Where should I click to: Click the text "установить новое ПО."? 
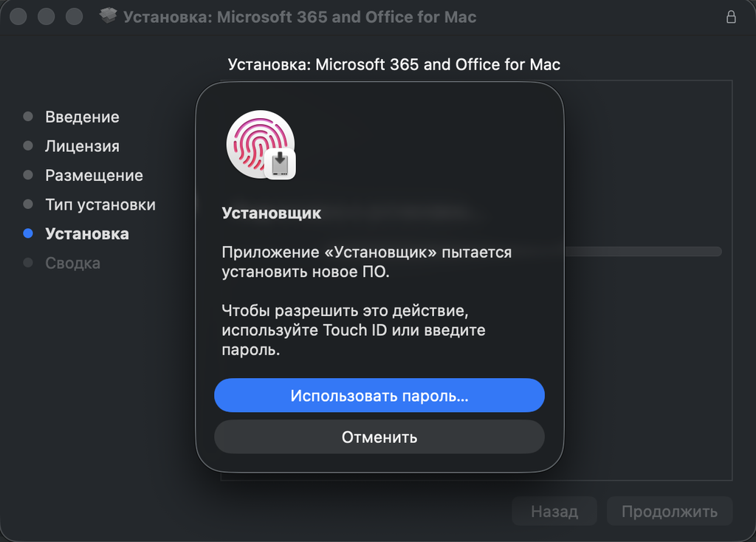pos(306,272)
